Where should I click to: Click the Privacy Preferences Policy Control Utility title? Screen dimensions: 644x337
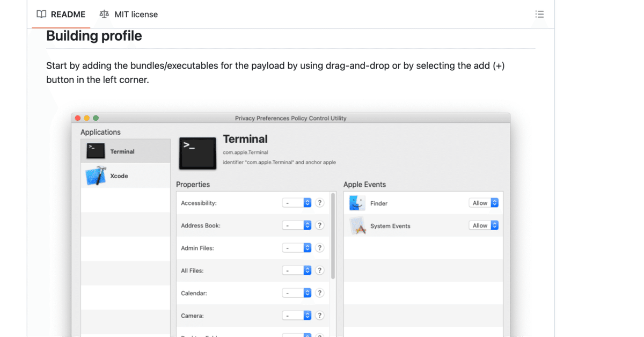pyautogui.click(x=291, y=118)
